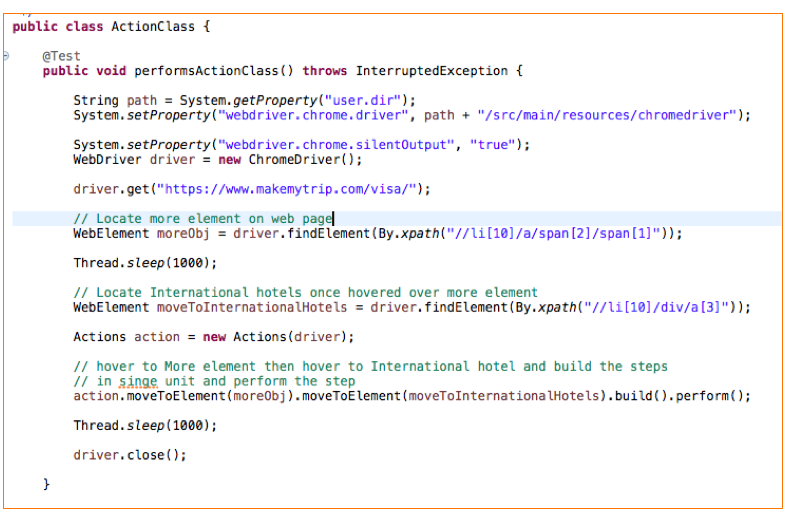790x515 pixels.
Task: Click the InterruptedException text
Action: pos(432,71)
